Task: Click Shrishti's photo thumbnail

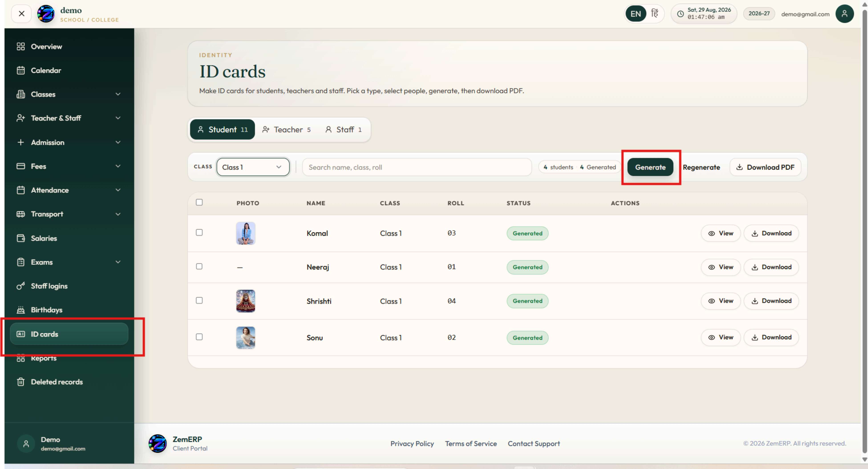Action: pos(246,301)
